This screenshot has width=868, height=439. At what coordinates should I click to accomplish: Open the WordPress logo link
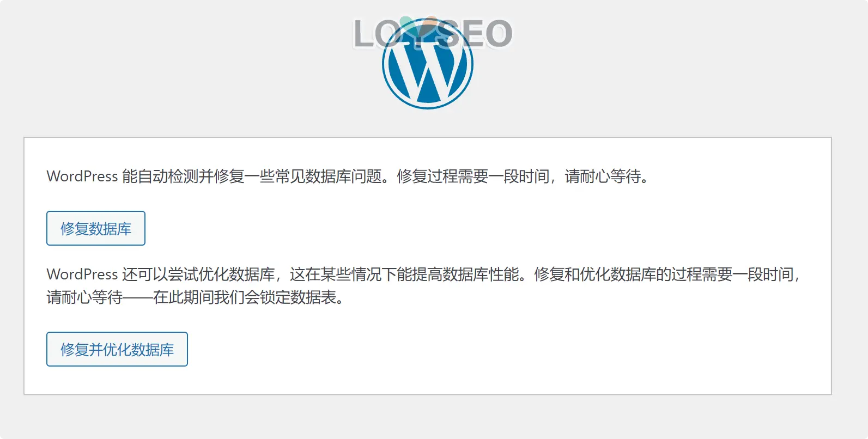[428, 63]
